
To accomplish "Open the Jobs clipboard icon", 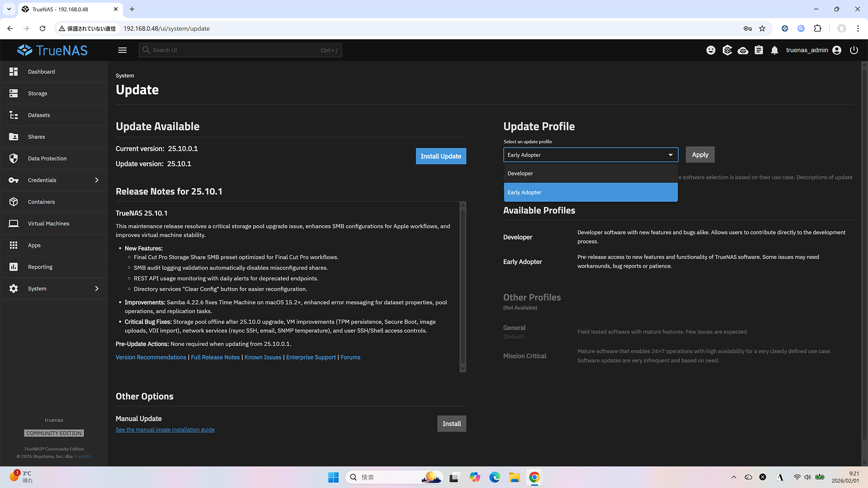I will 759,50.
